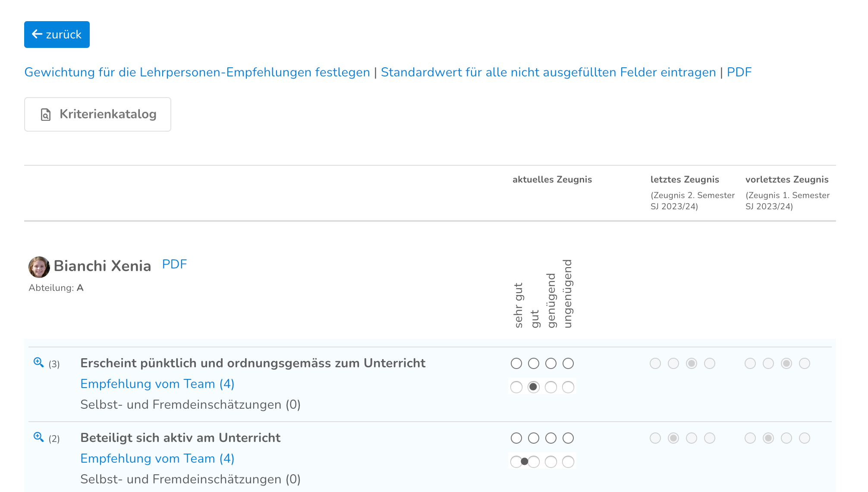Image resolution: width=868 pixels, height=492 pixels.
Task: Click Standardwert für nicht ausgefüllte Felder link
Action: [x=548, y=72]
